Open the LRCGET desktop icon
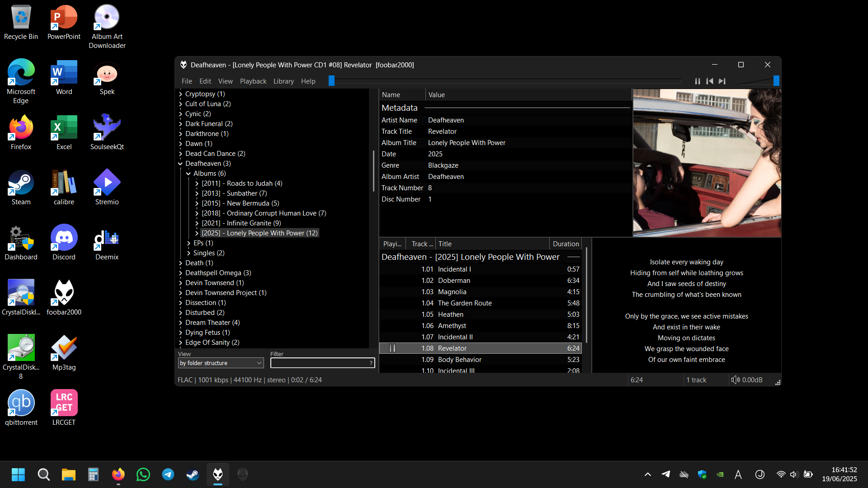This screenshot has height=488, width=868. 64,408
